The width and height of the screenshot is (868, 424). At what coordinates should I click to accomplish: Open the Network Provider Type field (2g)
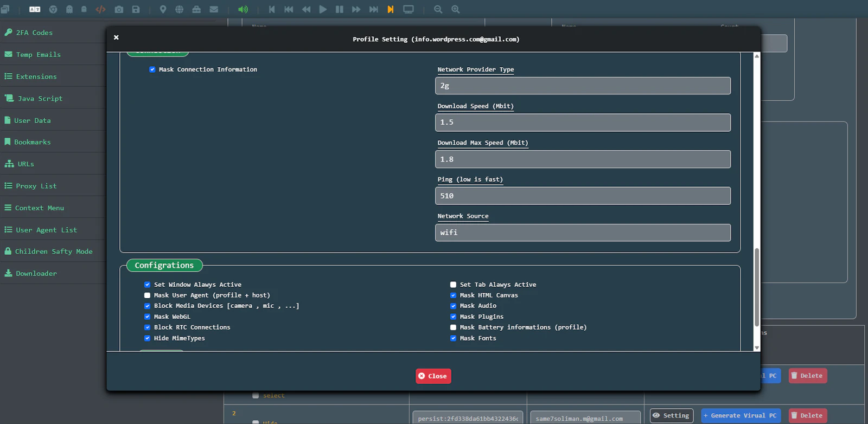[x=583, y=86]
